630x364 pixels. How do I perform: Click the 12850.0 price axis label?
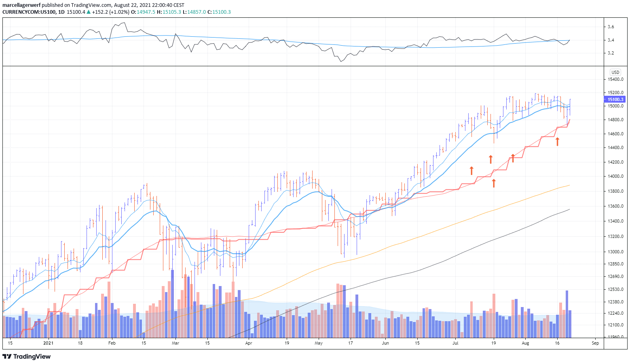615,264
